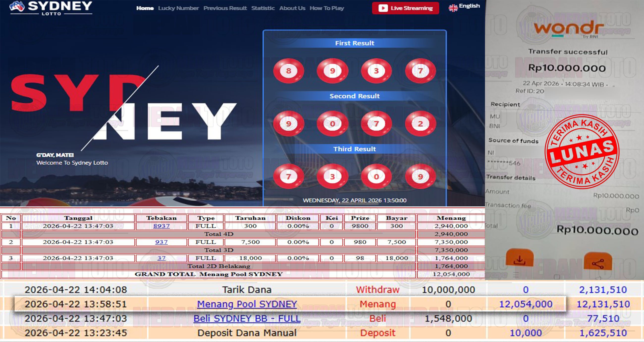Screen dimensions: 644x342
Task: Click the Sydney Lotto logo
Action: [x=51, y=8]
